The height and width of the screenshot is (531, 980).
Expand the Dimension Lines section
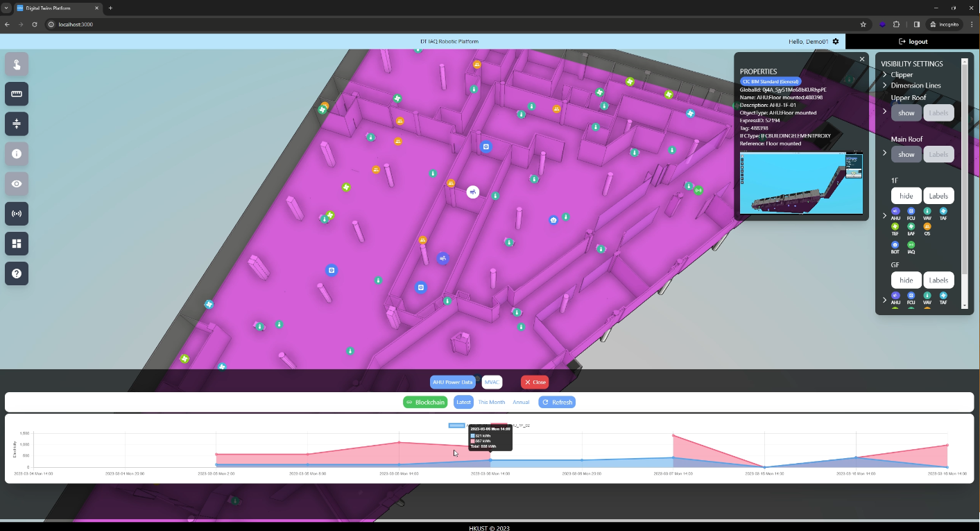pos(885,85)
